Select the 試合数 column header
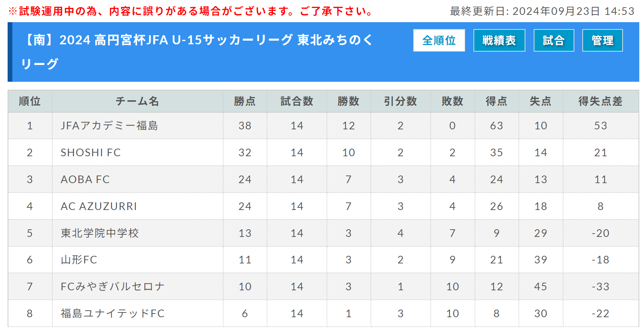Screen dimensions: 644x335 (x=297, y=101)
